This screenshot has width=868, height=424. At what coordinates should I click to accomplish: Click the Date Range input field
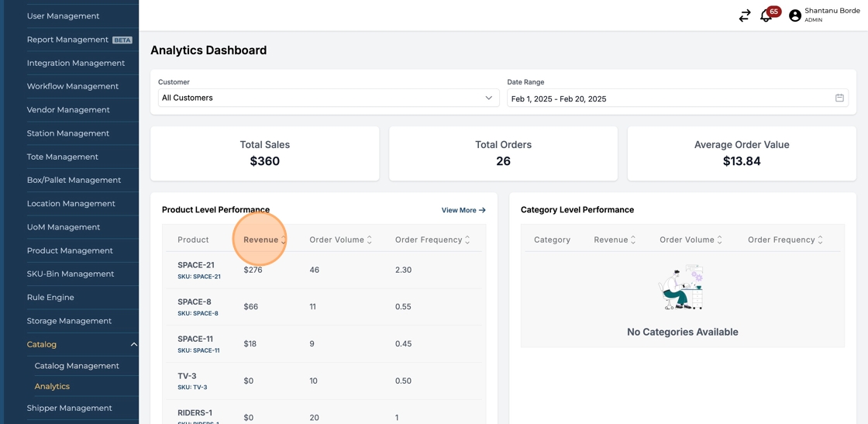point(666,98)
